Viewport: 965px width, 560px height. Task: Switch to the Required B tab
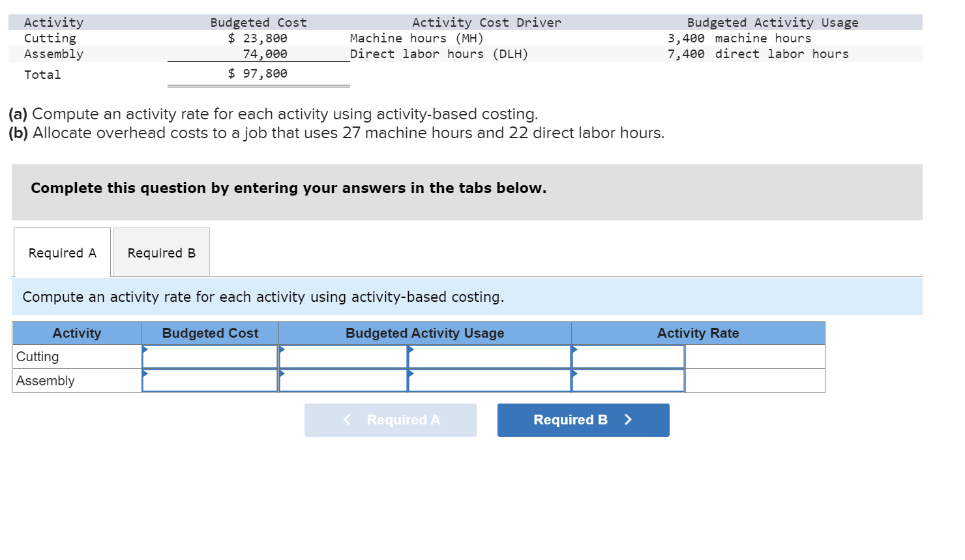[x=160, y=252]
